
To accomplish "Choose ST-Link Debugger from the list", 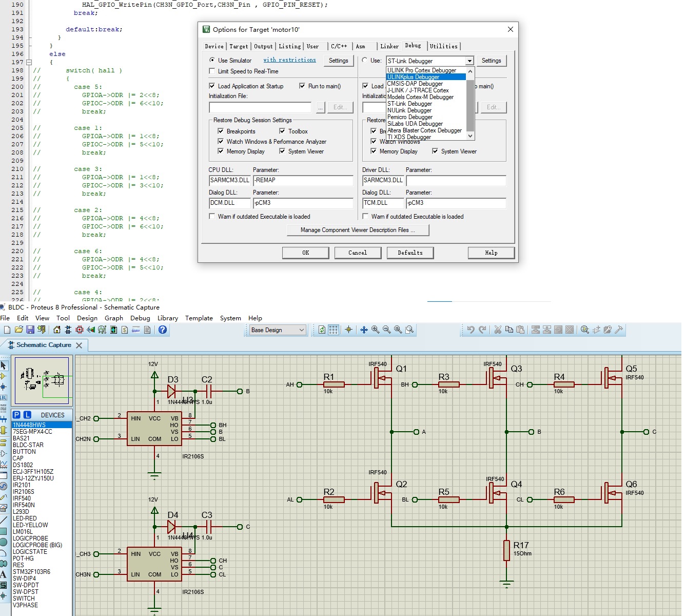I will click(x=426, y=104).
